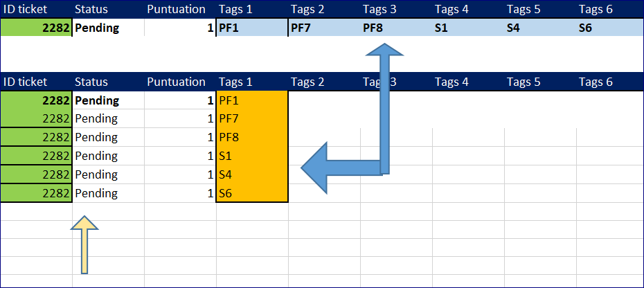This screenshot has width=644, height=288.
Task: Select the orange S6 cell
Action: pyautogui.click(x=252, y=193)
